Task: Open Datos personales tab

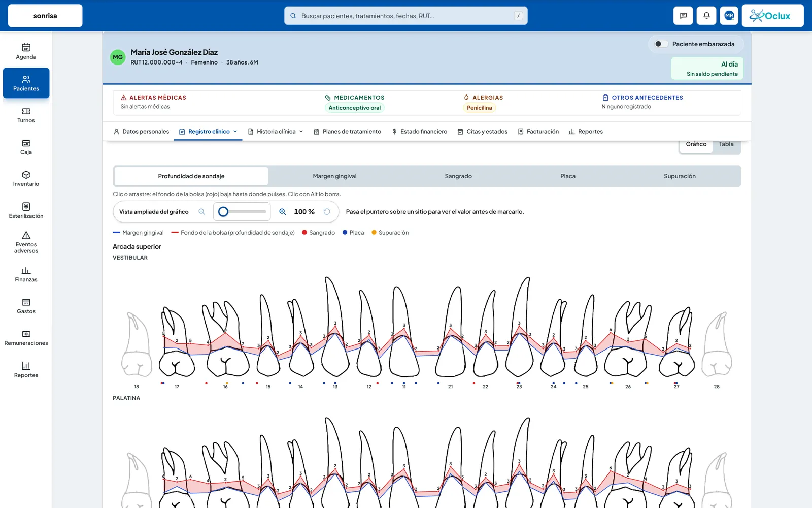Action: pos(141,132)
